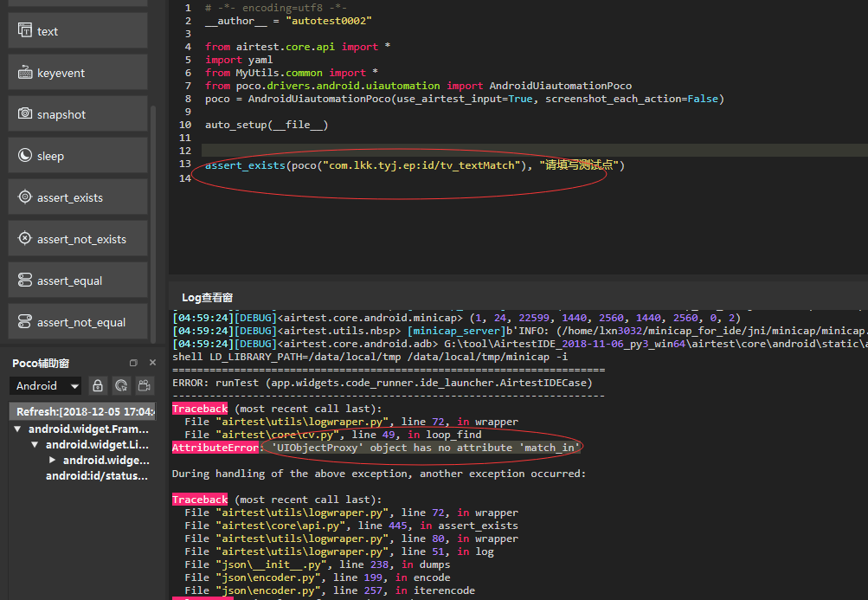The height and width of the screenshot is (600, 868).
Task: Click the Refresh timestamp row in Poco tree
Action: coord(82,411)
